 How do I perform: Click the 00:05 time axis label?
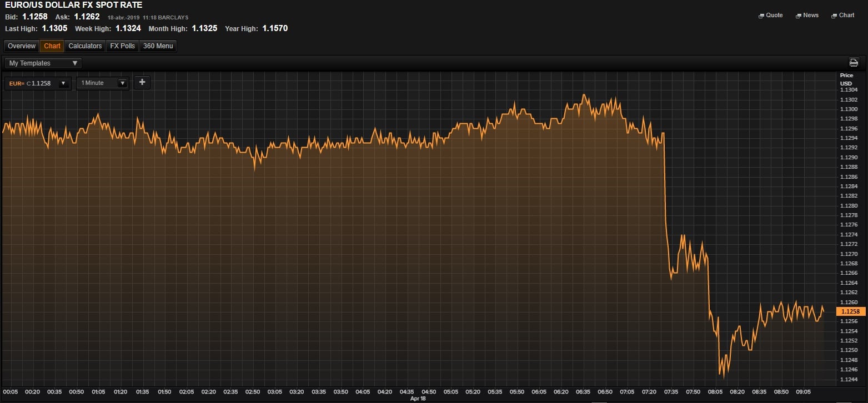[x=11, y=392]
